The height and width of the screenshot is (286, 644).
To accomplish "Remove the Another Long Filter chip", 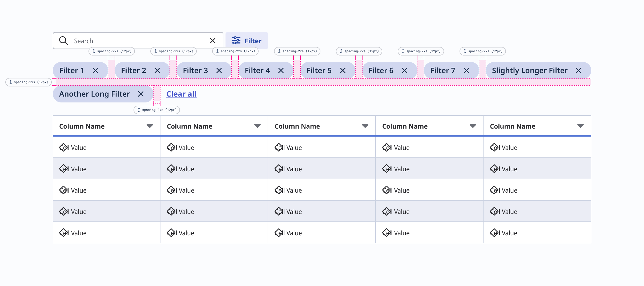I will (x=141, y=94).
